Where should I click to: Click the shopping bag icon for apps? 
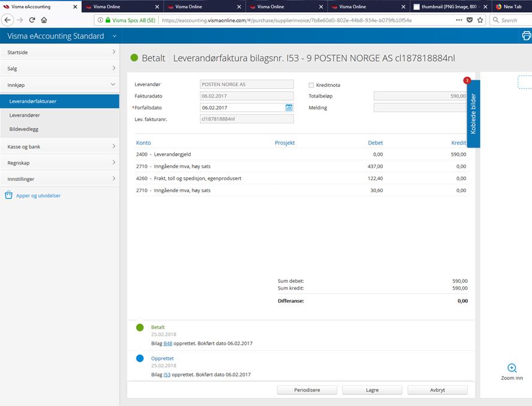coord(9,195)
